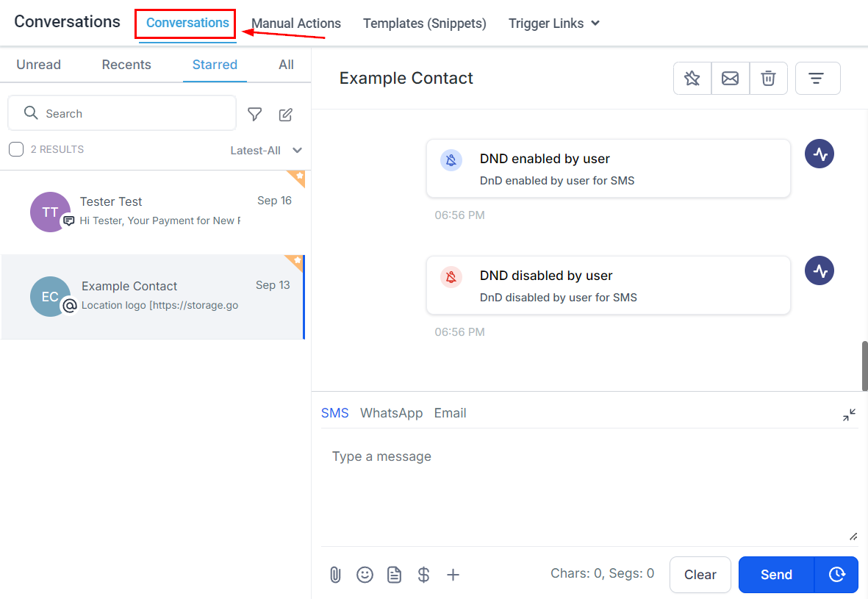Select the SMS channel tab
The width and height of the screenshot is (868, 599).
point(335,413)
